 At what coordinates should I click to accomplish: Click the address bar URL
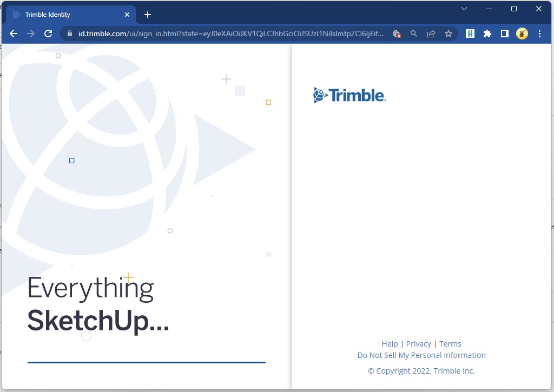click(x=230, y=34)
